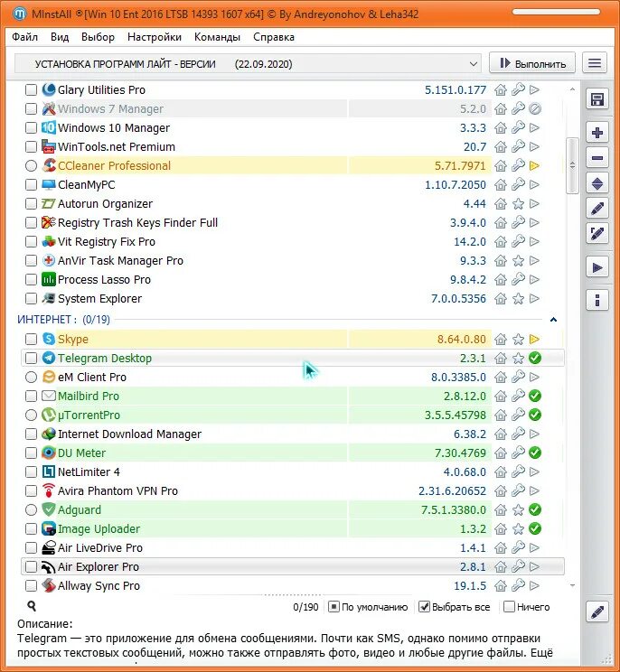This screenshot has height=672, width=620.
Task: Collapse the ИНТЕРНЕТ section with chevron
Action: 553,320
